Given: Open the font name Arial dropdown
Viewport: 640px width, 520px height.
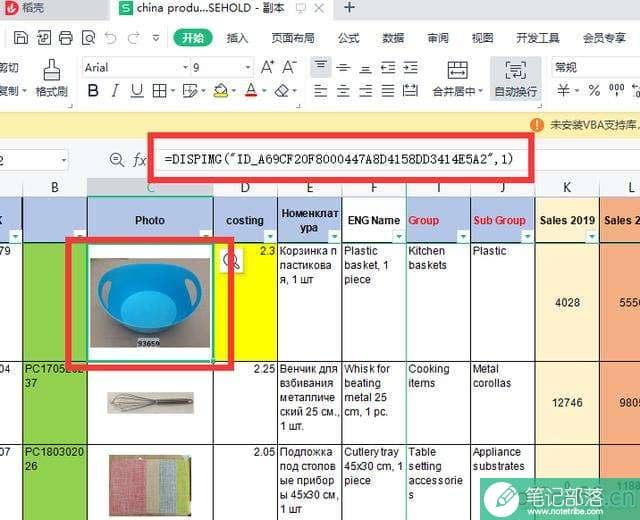Looking at the screenshot, I should tap(186, 67).
